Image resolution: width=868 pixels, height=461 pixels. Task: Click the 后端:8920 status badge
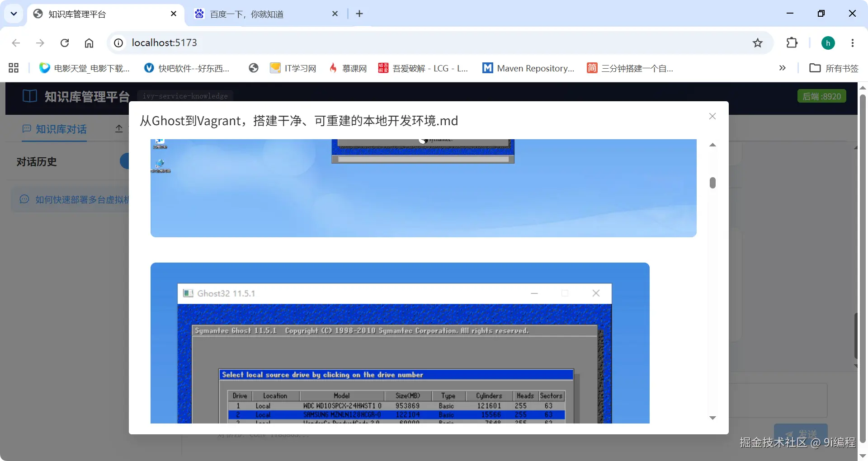click(x=822, y=96)
